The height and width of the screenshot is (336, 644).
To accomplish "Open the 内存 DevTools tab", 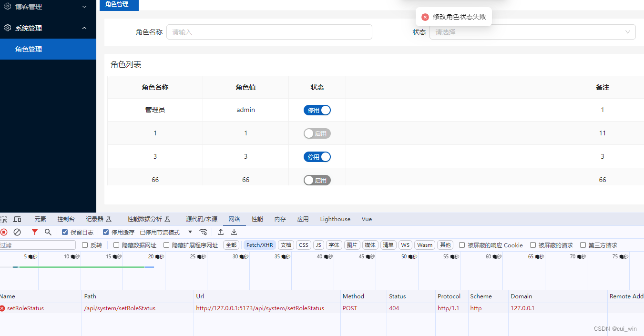I will 280,219.
